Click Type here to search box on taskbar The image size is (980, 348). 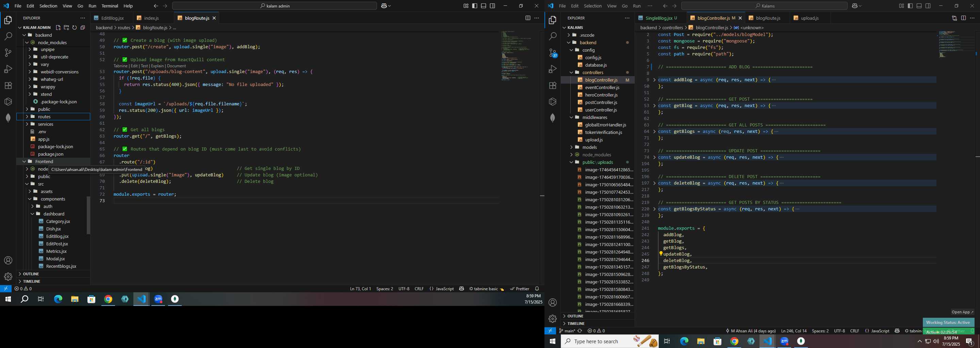click(609, 341)
